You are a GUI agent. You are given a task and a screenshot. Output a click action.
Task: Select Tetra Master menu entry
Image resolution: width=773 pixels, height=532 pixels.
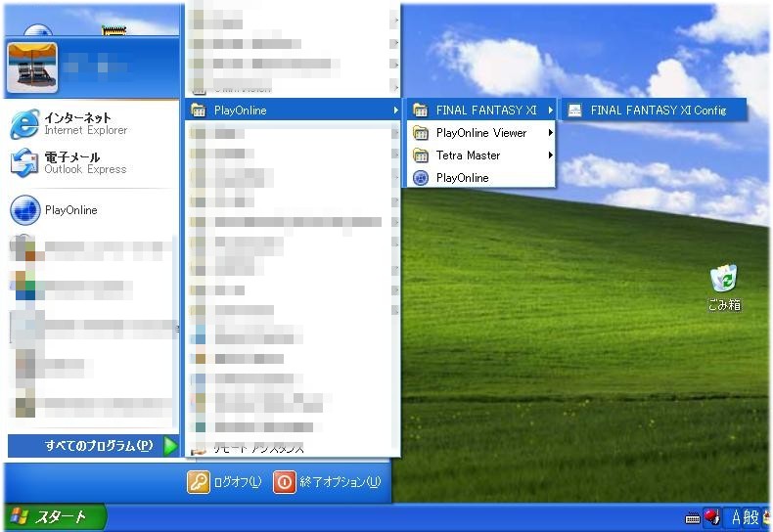pyautogui.click(x=480, y=155)
